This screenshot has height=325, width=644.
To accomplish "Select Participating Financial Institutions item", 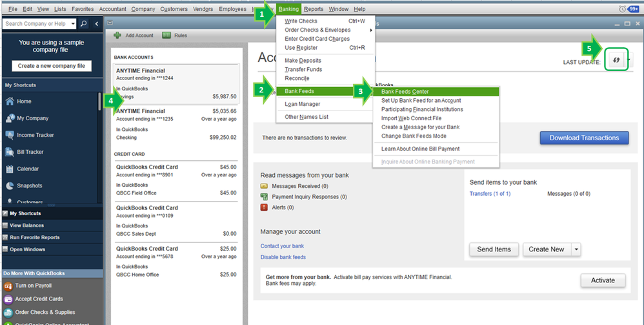I will tap(436, 109).
